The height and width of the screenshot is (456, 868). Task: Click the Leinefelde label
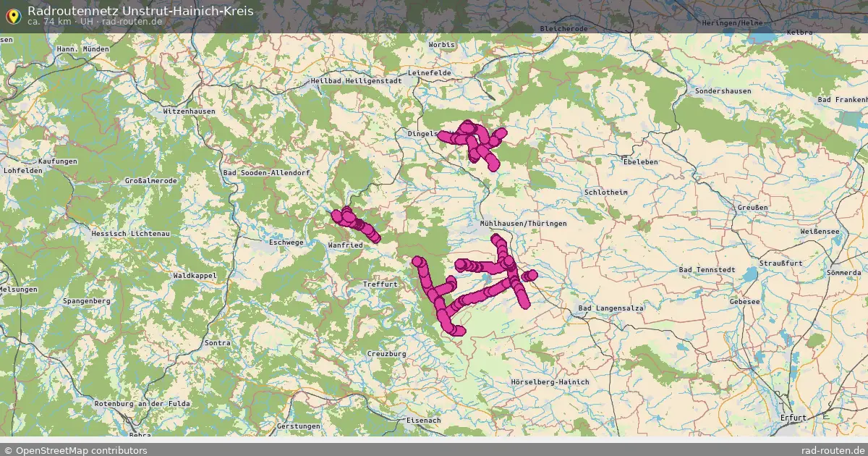tap(430, 73)
